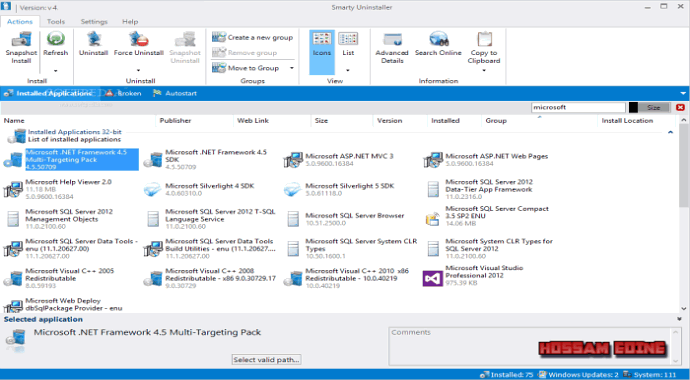Viewport: 690px width, 380px height.
Task: Open the List view dropdown arrow
Action: point(348,70)
